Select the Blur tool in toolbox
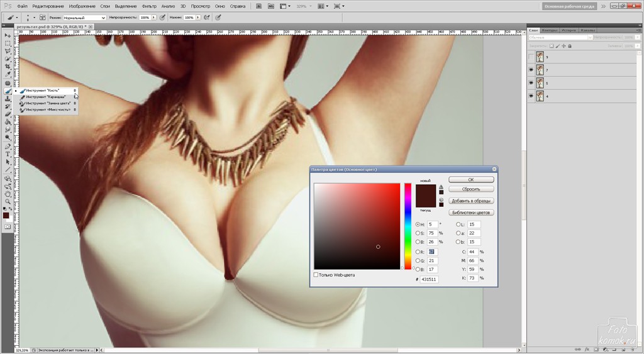This screenshot has height=354, width=644. point(8,130)
